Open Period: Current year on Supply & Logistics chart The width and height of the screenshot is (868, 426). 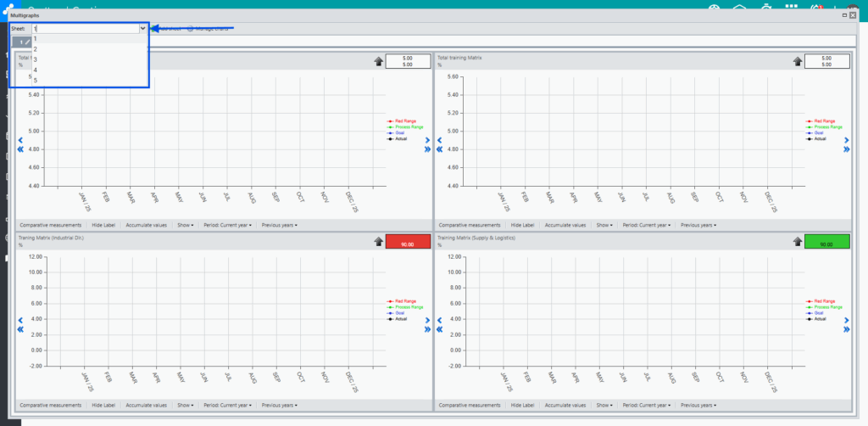647,405
